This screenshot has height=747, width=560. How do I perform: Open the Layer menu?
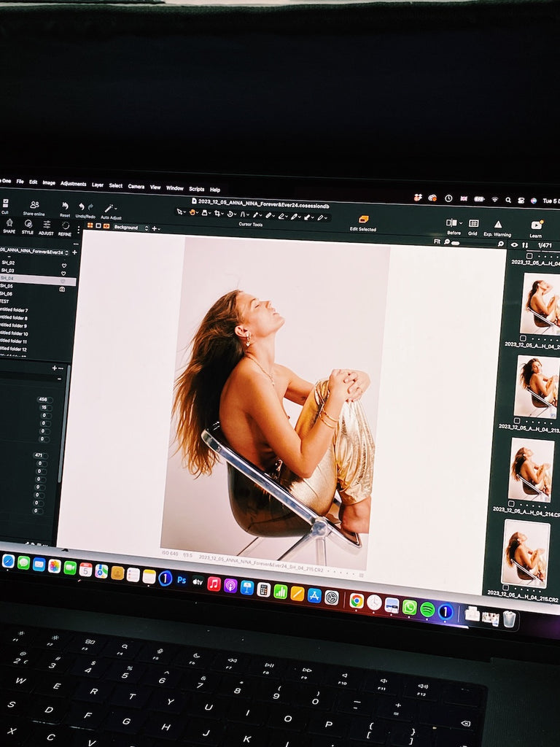pyautogui.click(x=98, y=185)
